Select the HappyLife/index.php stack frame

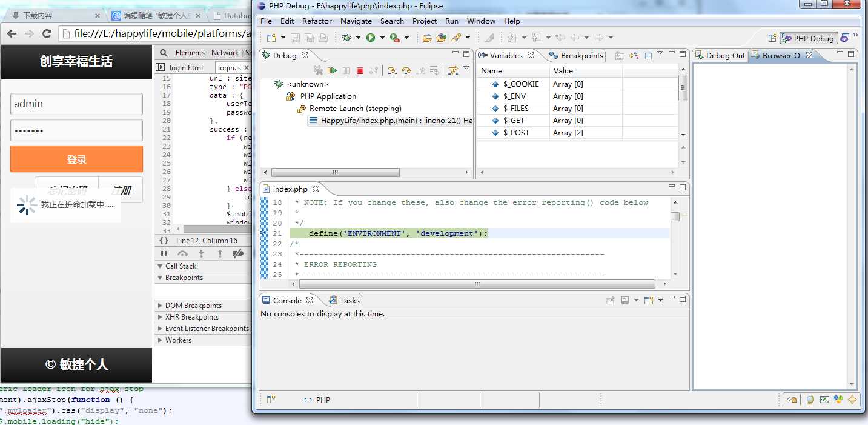[390, 120]
